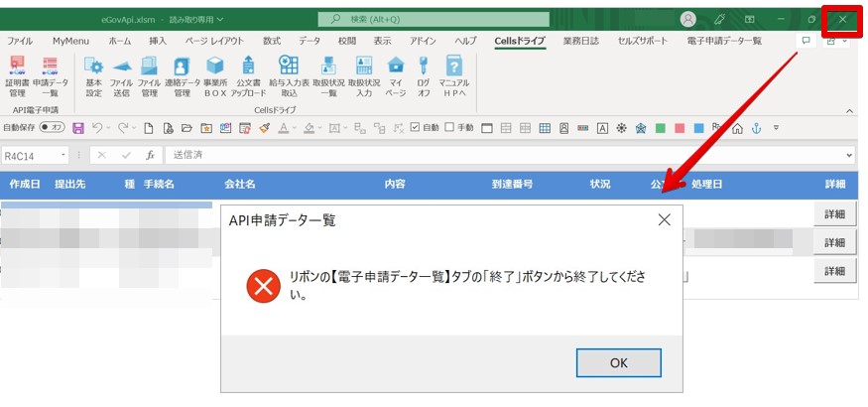Check the 手動 checkbox

click(449, 127)
